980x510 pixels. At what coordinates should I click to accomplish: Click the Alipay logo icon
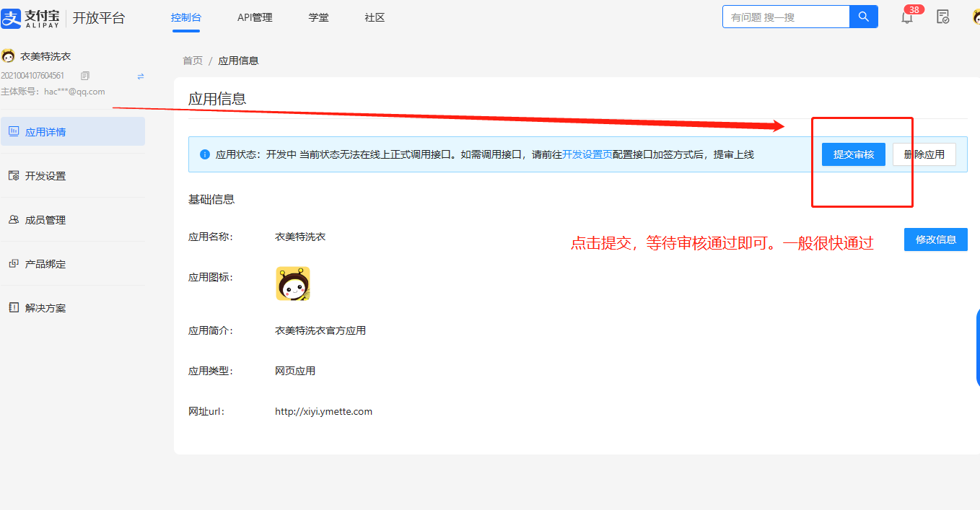11,18
